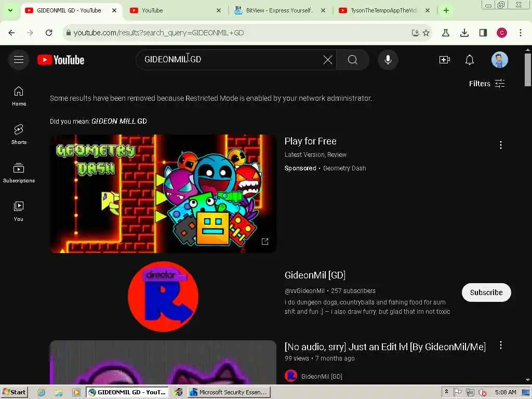This screenshot has width=532, height=399.
Task: Go back with the browser back arrow
Action: [11, 33]
